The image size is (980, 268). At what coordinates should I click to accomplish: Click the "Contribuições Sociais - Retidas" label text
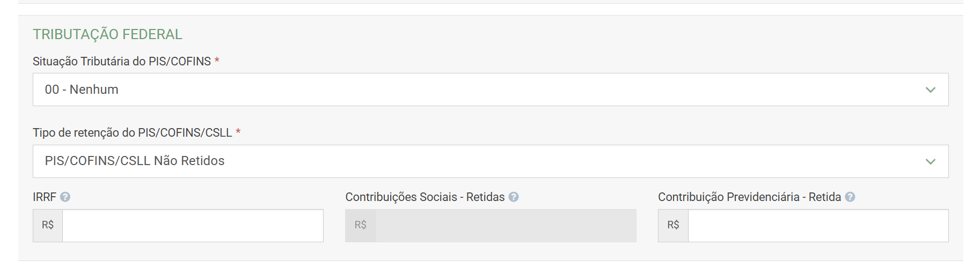(x=425, y=197)
